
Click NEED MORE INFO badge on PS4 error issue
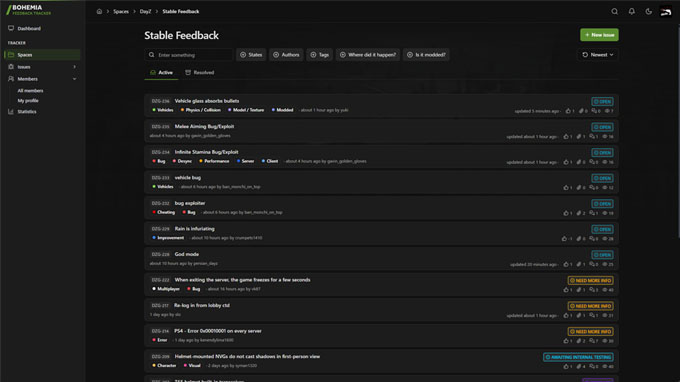[591, 332]
